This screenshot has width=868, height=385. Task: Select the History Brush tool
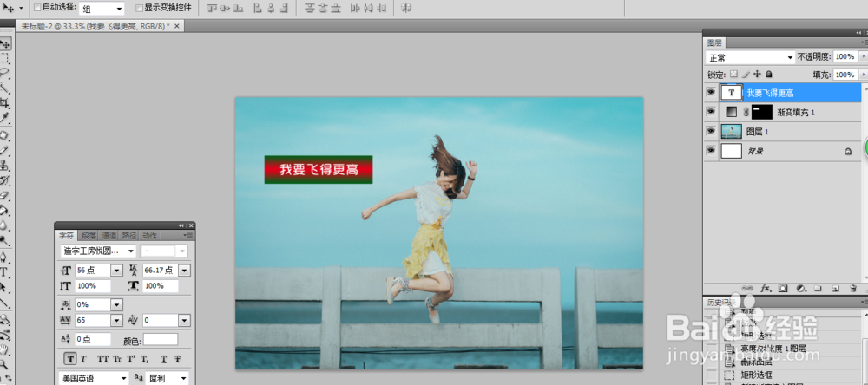point(5,180)
